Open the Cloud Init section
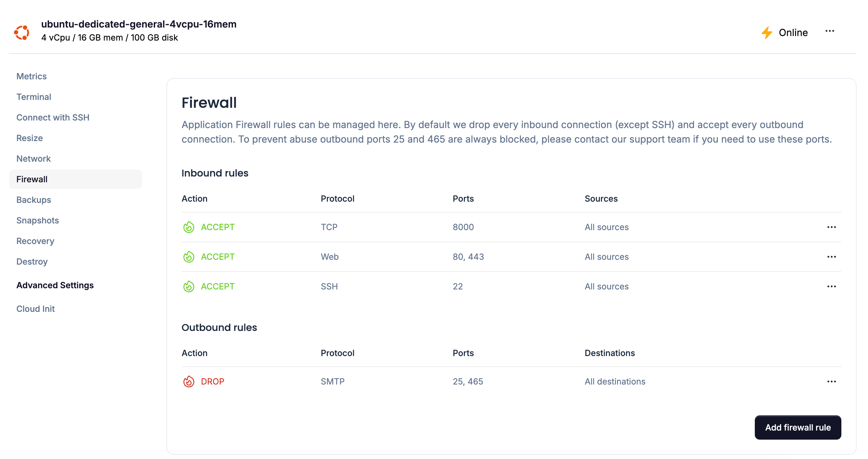This screenshot has height=459, width=868. click(x=35, y=308)
